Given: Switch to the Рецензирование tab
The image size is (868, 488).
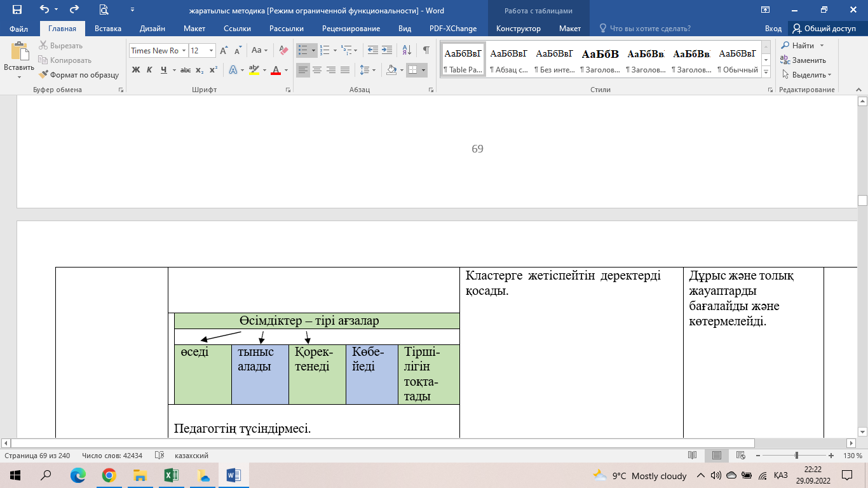Looking at the screenshot, I should pos(351,29).
